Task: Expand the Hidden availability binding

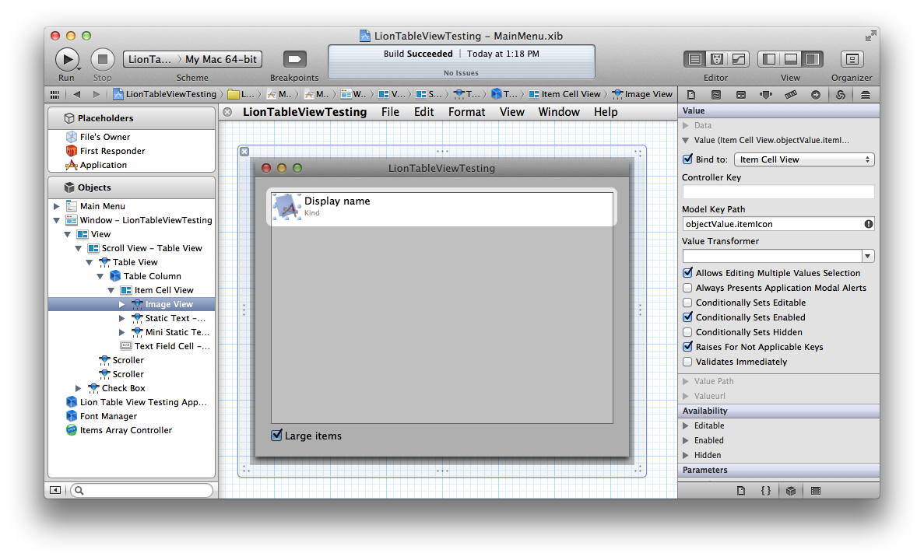Action: [x=686, y=454]
